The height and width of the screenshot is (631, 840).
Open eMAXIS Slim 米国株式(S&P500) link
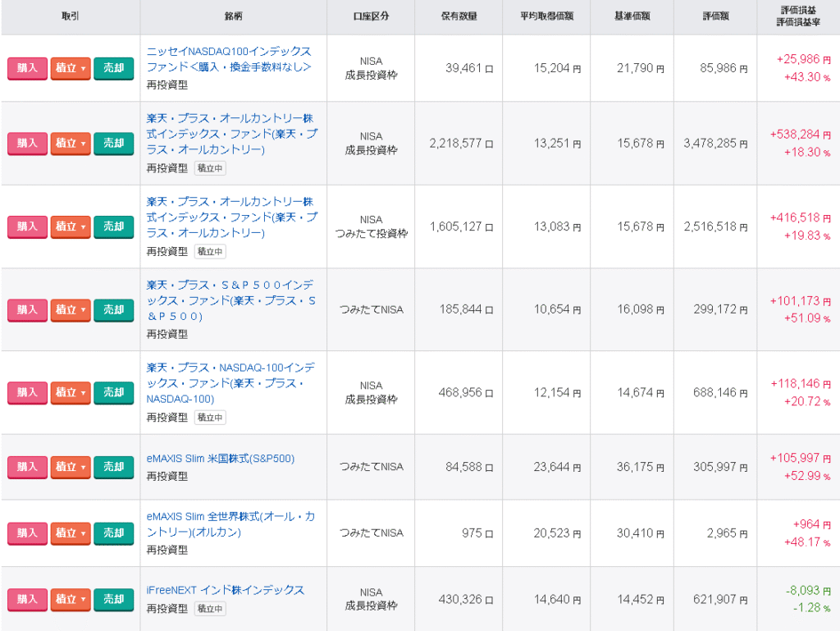click(x=220, y=459)
